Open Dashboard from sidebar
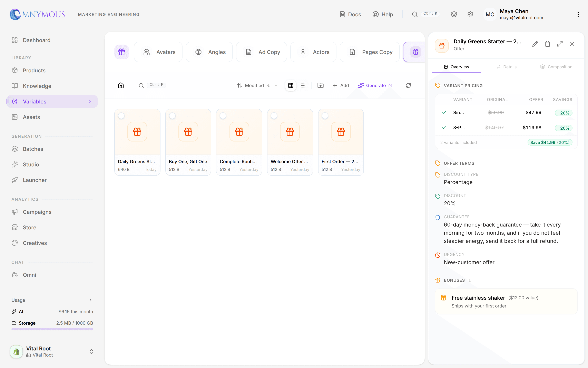This screenshot has height=368, width=588. click(52, 40)
